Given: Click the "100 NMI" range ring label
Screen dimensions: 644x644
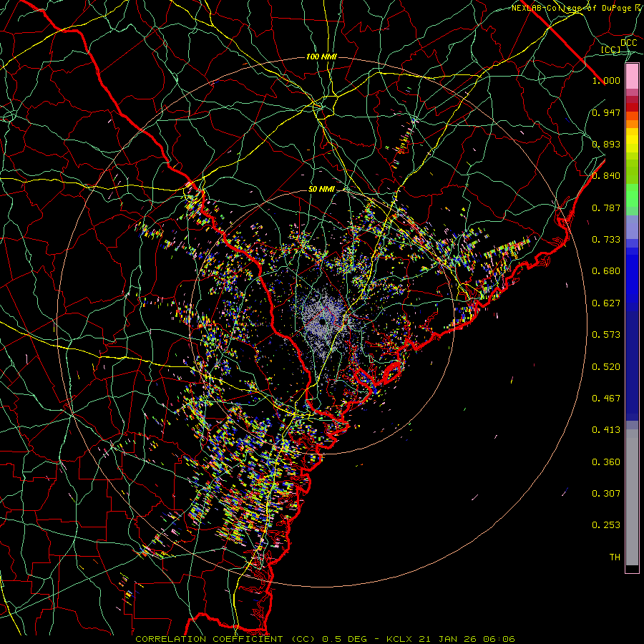Looking at the screenshot, I should (x=321, y=57).
